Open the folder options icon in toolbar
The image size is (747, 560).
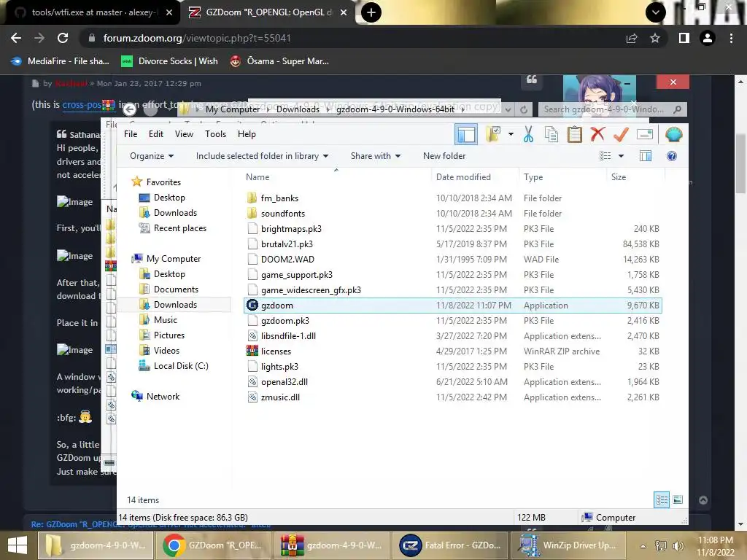[494, 134]
